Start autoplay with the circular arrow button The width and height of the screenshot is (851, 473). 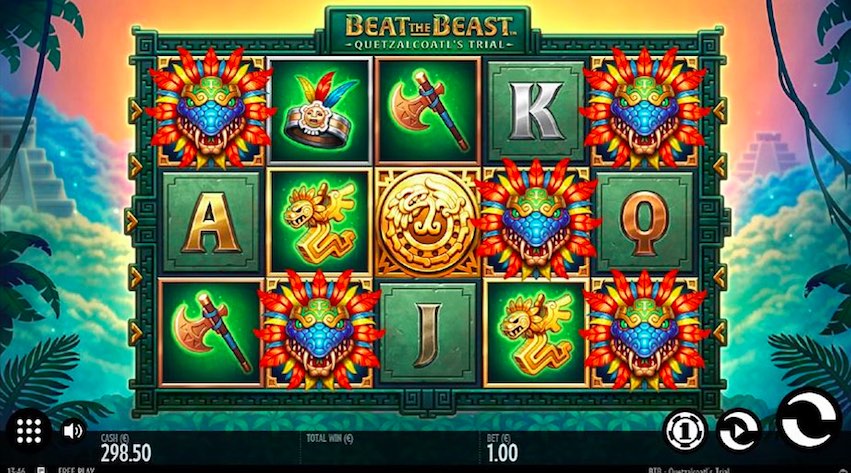738,431
